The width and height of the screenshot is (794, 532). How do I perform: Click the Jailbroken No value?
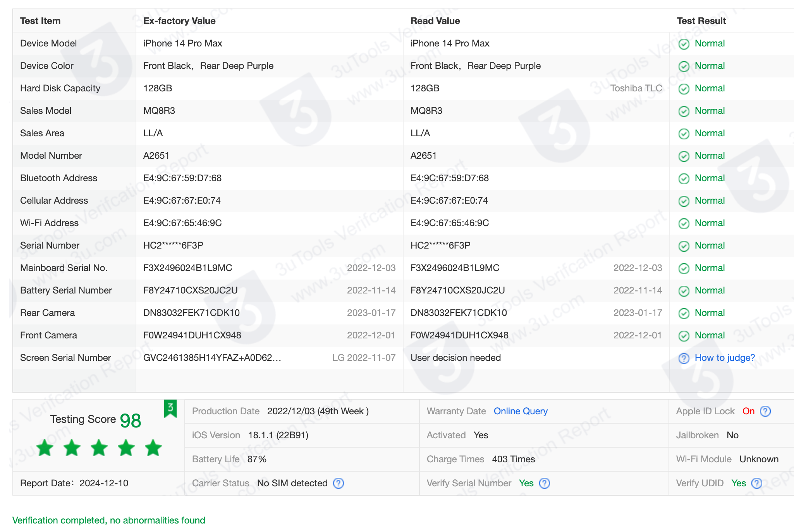[732, 435]
